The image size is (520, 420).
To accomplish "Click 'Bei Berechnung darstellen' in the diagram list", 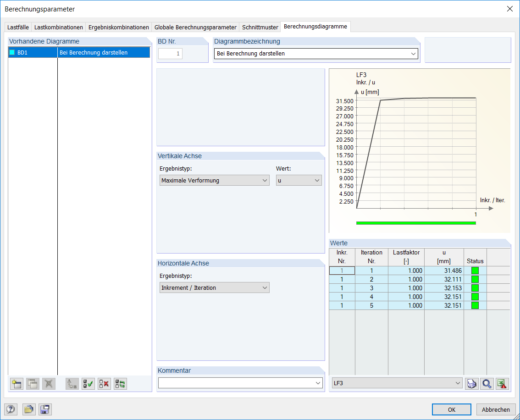I will [x=94, y=52].
